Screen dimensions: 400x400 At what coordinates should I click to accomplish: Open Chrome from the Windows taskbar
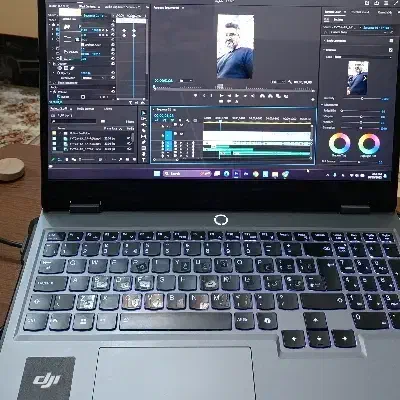[256, 174]
